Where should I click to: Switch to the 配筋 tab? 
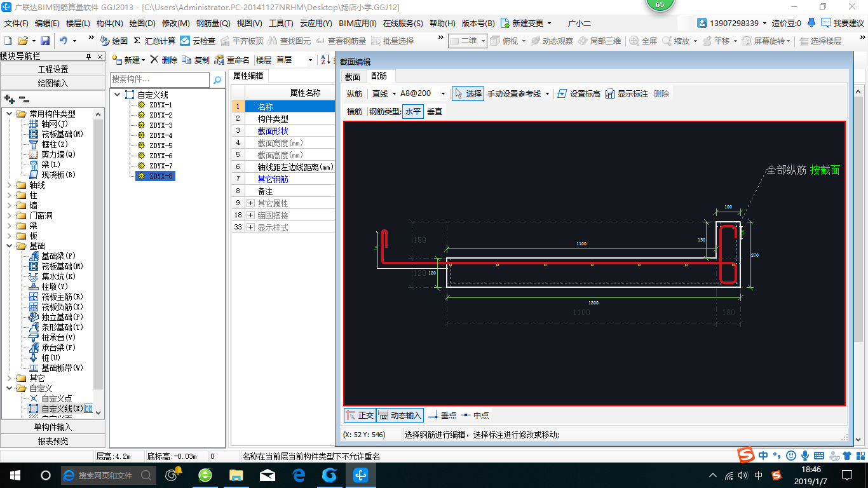pyautogui.click(x=379, y=76)
